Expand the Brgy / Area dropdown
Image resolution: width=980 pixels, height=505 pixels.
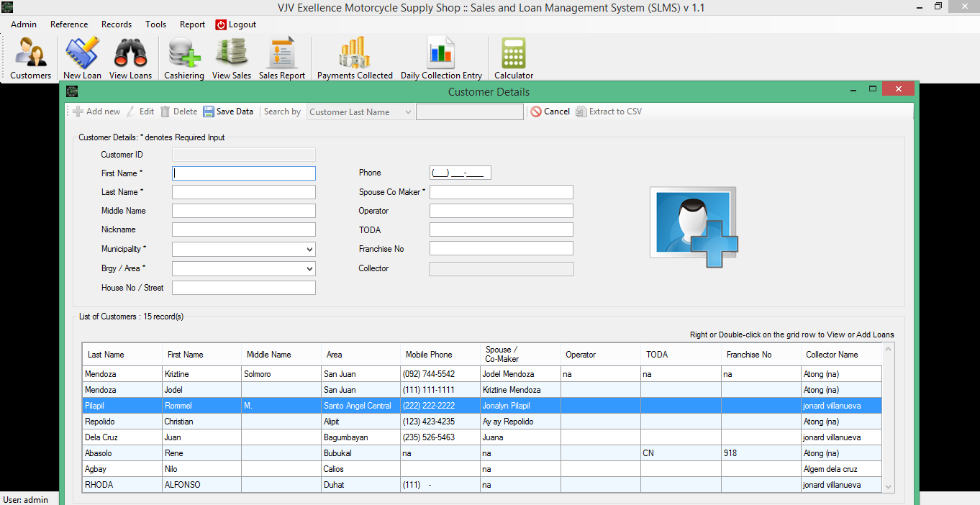tap(309, 268)
